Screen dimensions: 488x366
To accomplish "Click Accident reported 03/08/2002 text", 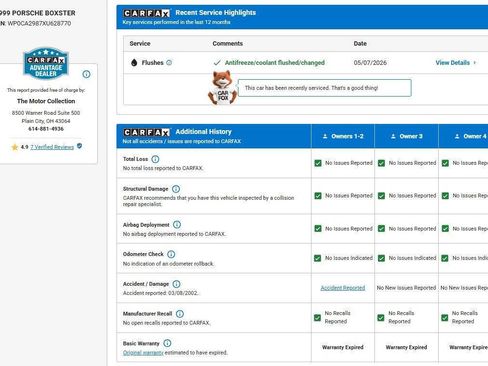I will (161, 293).
